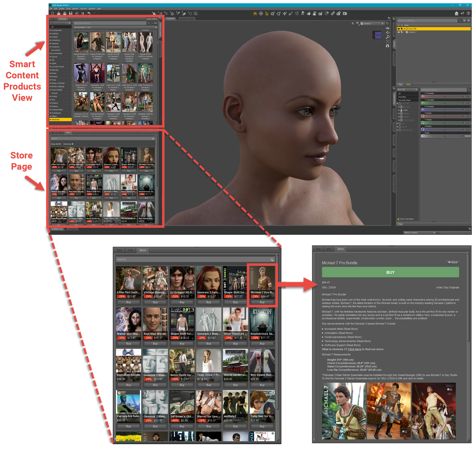This screenshot has height=450, width=476.
Task: Select the Universal/Translate move tool icon
Action: point(285,14)
